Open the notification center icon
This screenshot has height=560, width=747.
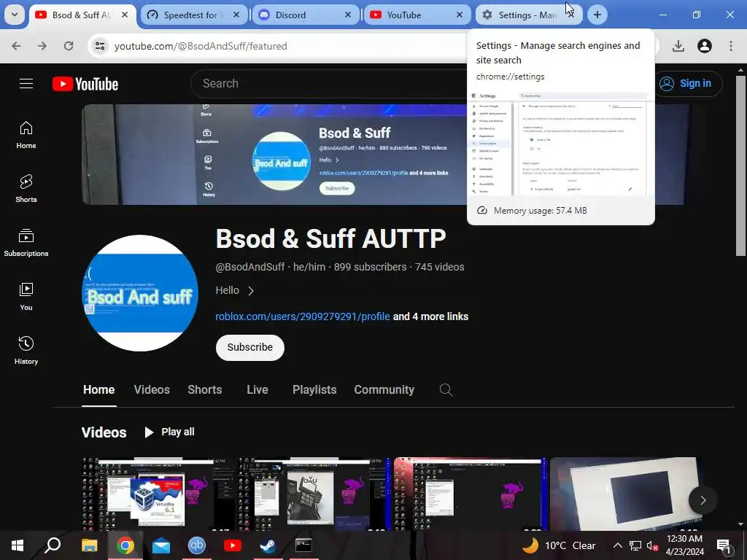(724, 545)
